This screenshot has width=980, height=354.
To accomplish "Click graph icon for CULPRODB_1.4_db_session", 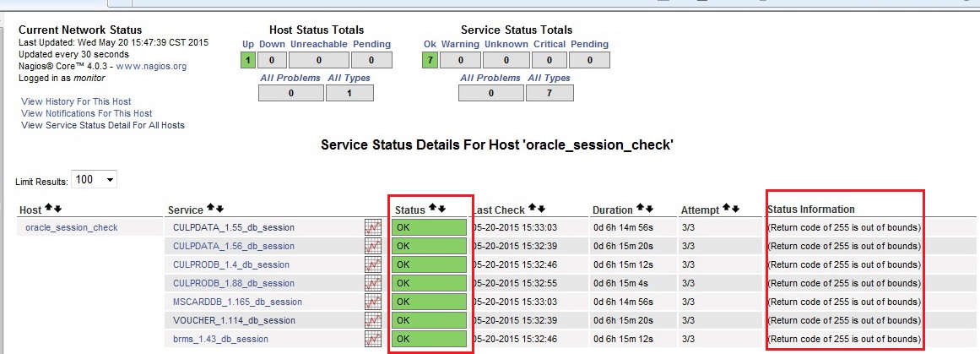I will point(372,264).
